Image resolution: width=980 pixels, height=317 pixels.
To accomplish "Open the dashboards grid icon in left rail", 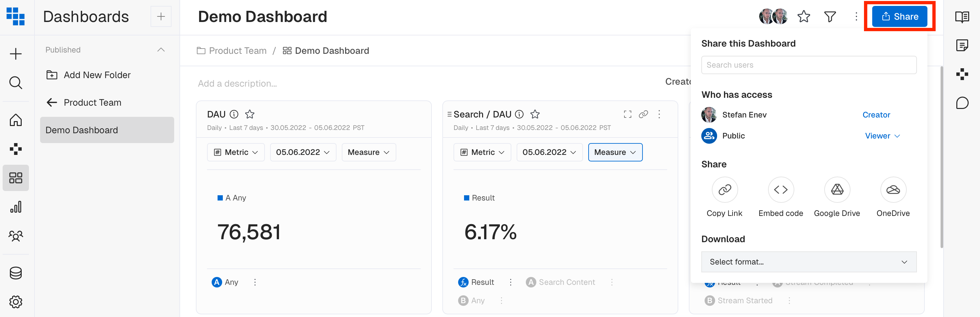I will coord(15,178).
